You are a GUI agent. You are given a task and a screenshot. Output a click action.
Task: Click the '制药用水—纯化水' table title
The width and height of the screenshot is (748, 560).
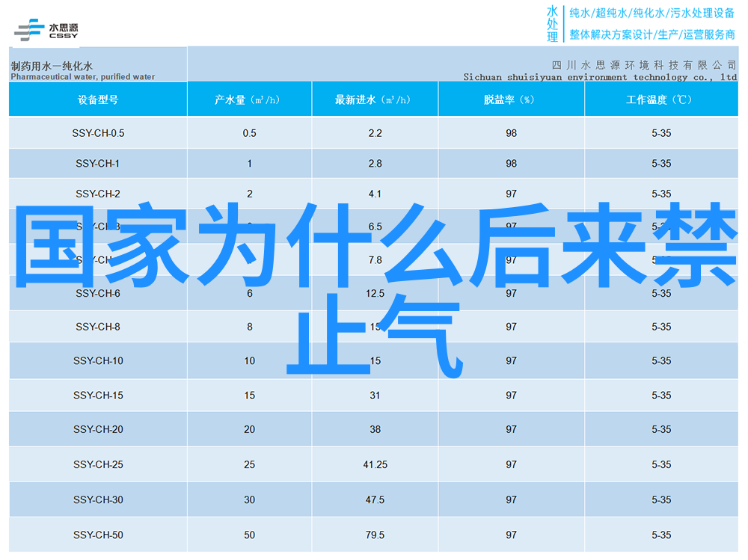[x=52, y=66]
